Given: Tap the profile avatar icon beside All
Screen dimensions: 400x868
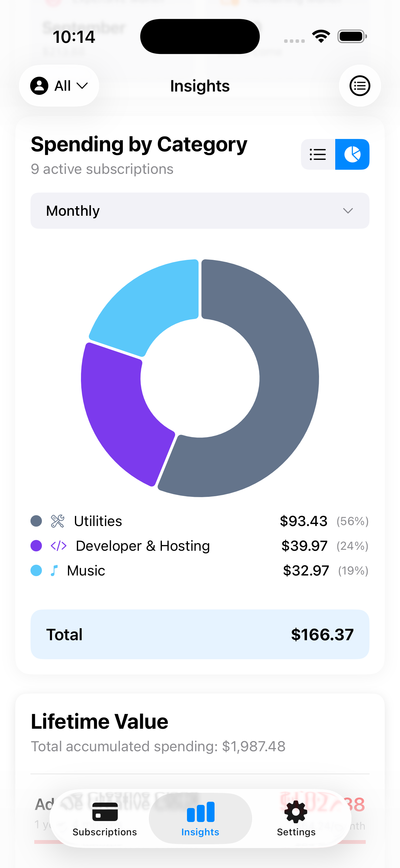Looking at the screenshot, I should pyautogui.click(x=39, y=86).
